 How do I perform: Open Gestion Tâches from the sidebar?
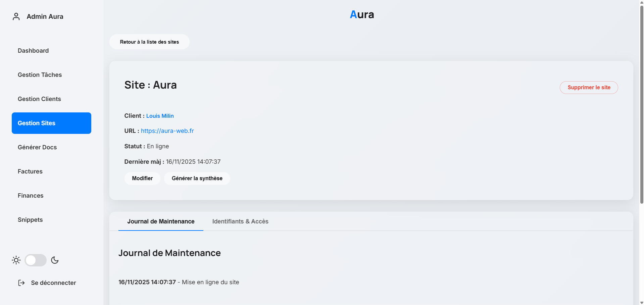(x=40, y=74)
